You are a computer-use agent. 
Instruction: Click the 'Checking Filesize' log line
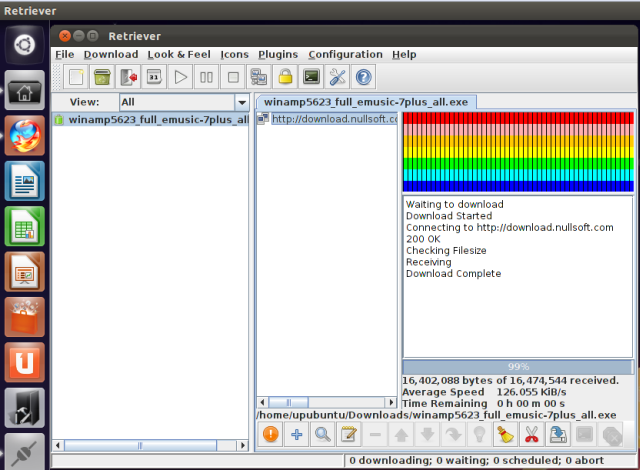click(x=446, y=251)
